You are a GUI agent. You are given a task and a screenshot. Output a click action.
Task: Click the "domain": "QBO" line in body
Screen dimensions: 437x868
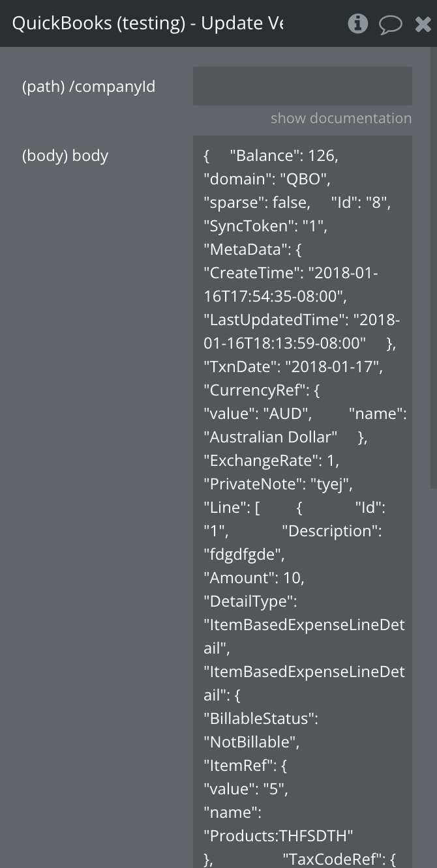(x=267, y=179)
